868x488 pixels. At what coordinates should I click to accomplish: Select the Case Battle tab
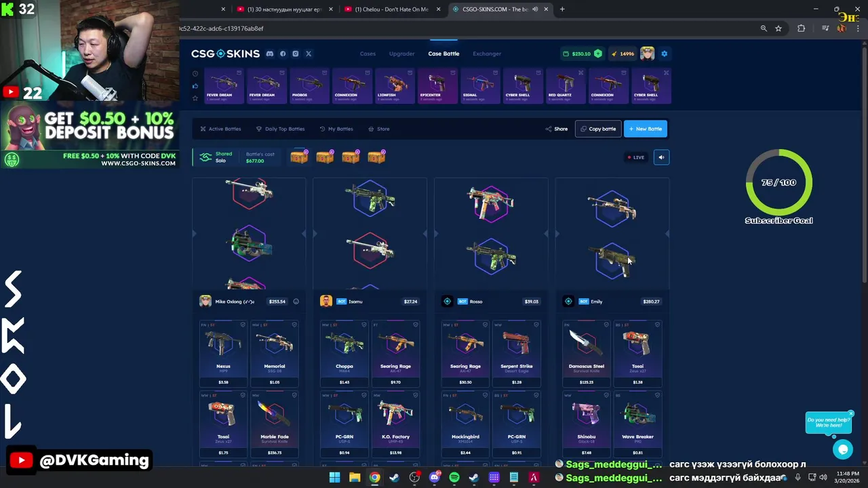[443, 54]
